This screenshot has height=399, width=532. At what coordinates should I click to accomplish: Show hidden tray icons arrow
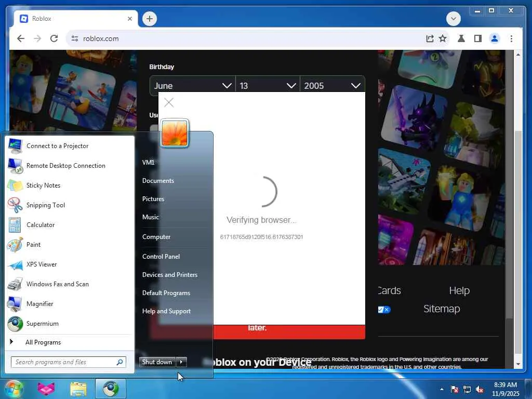pyautogui.click(x=442, y=389)
